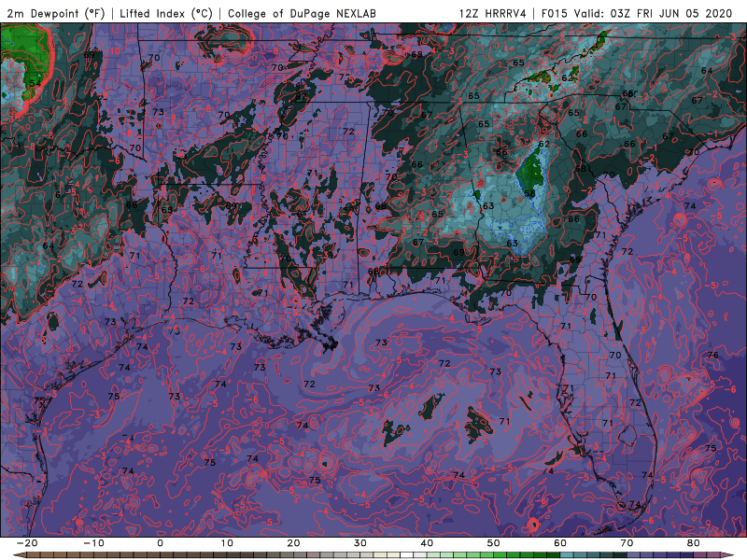Click the dewpoint value 58 in Georgia
Screen dimensions: 747x560
click(529, 193)
